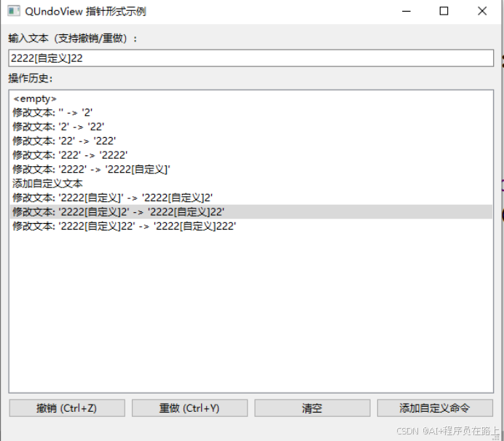This screenshot has height=441, width=504.
Task: Select history row '2222' -> '2222[自定义]'
Action: tap(251, 169)
